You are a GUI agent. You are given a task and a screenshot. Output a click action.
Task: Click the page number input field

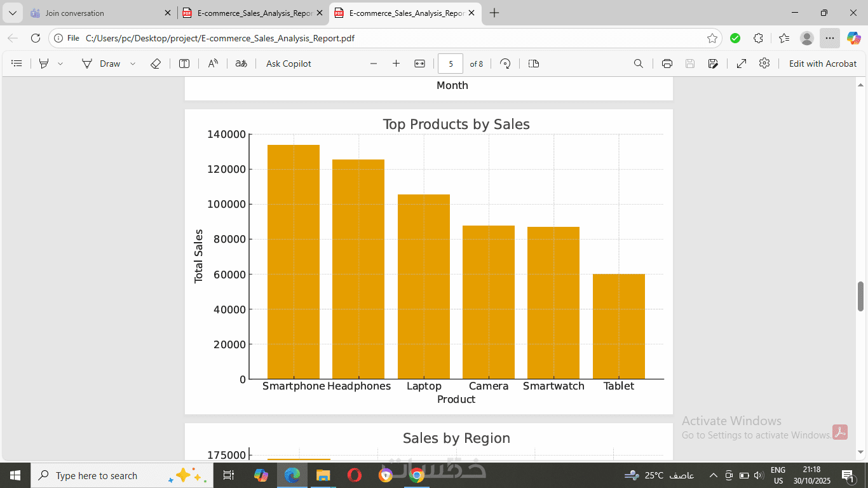(451, 64)
